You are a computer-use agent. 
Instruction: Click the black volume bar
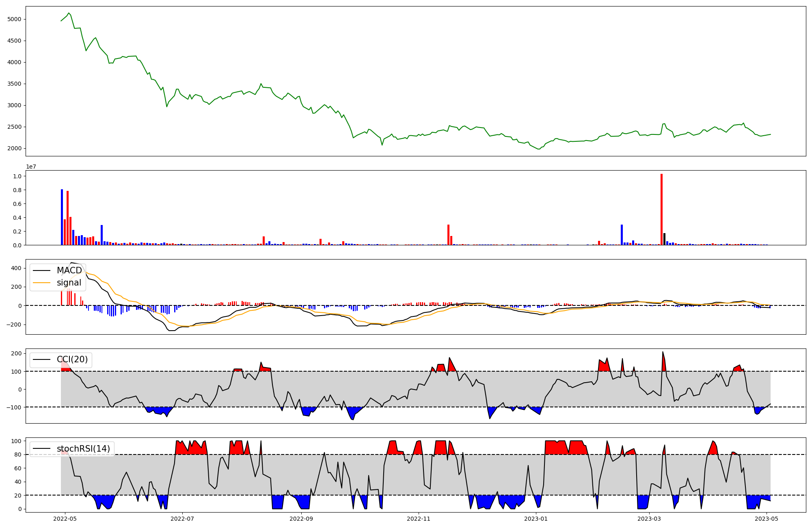coord(664,239)
